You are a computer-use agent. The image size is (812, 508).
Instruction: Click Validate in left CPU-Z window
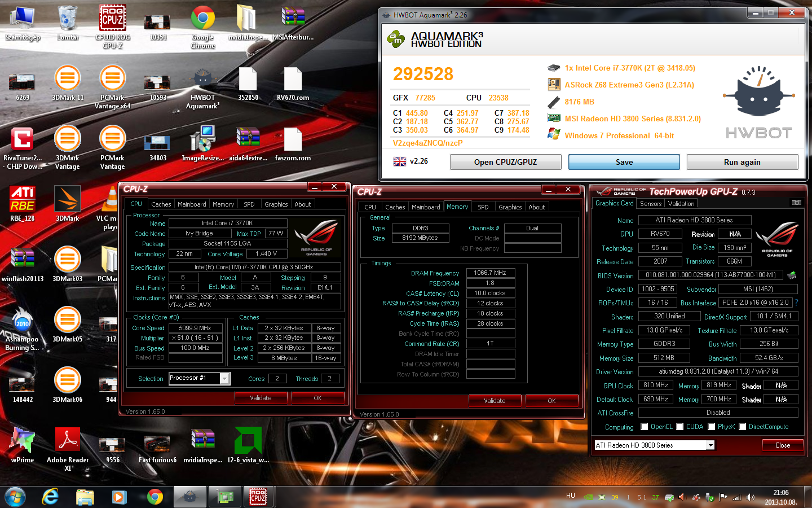[x=261, y=398]
